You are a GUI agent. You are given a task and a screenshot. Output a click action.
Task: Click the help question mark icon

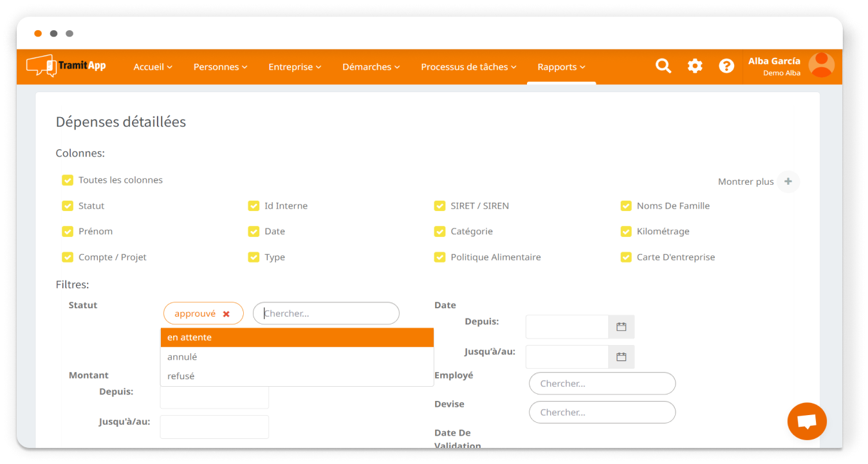coord(726,66)
